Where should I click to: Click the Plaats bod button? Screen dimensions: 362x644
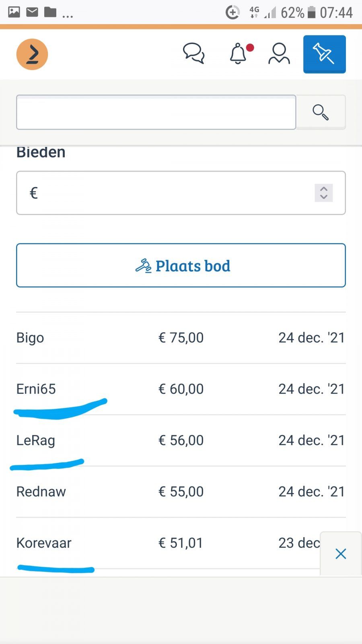click(181, 265)
